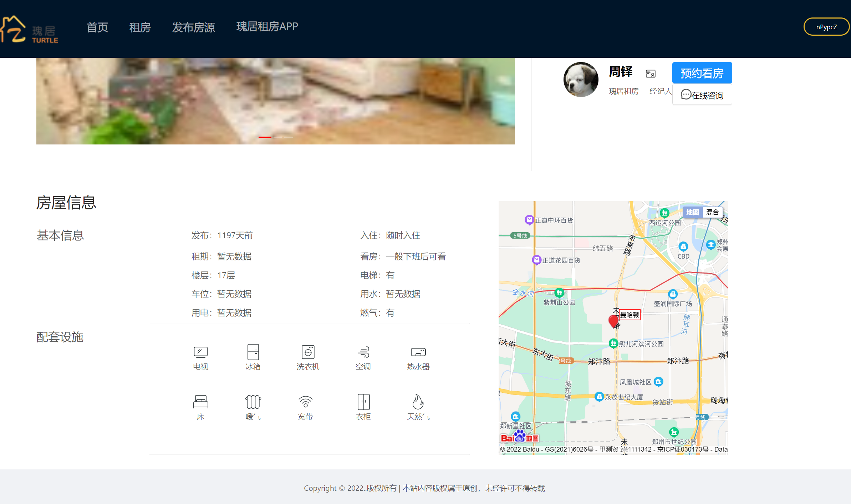851x504 pixels.
Task: Select the second carousel slide indicator
Action: [x=278, y=137]
